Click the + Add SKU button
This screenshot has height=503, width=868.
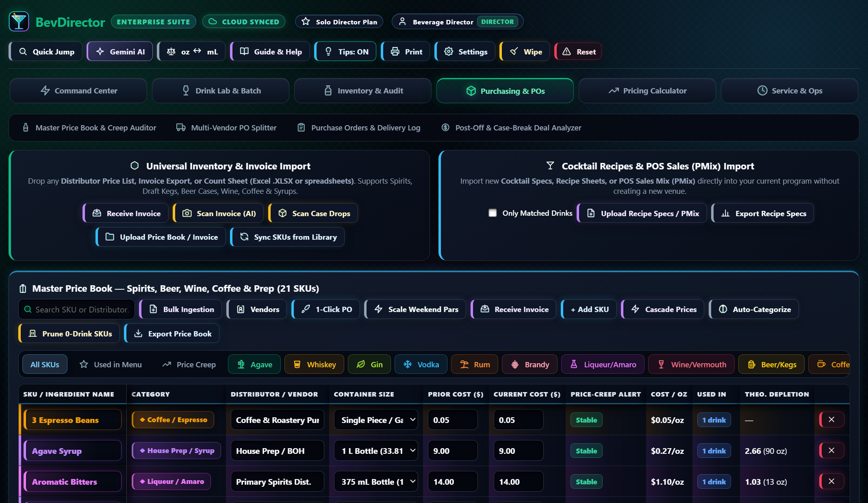click(x=589, y=309)
